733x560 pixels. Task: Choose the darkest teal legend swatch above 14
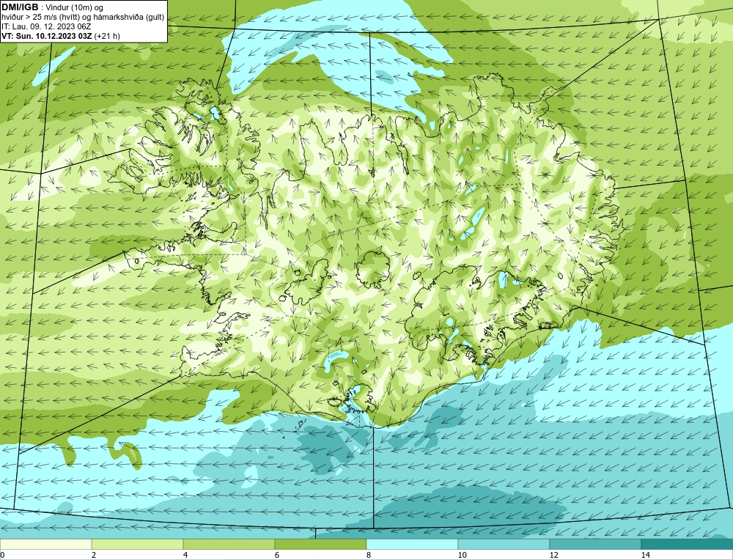point(688,544)
